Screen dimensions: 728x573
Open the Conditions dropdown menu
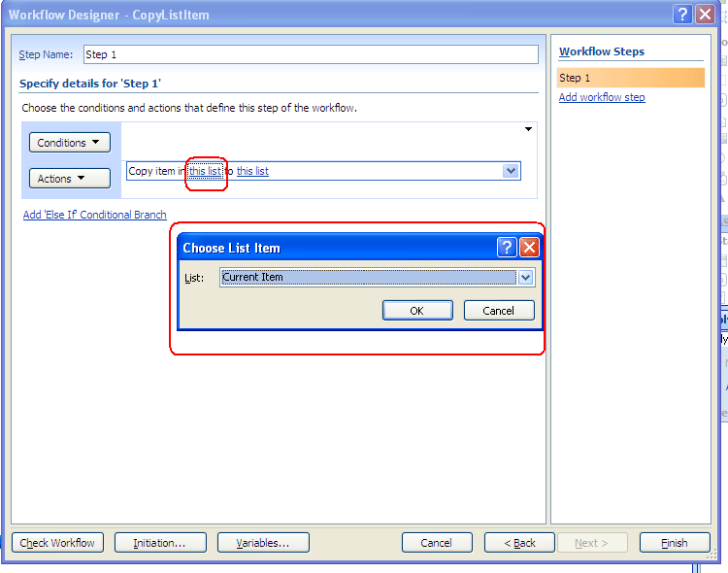click(70, 142)
